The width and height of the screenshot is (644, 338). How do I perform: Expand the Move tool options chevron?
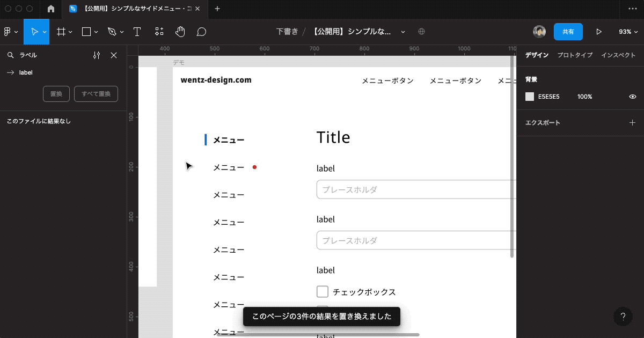(45, 31)
